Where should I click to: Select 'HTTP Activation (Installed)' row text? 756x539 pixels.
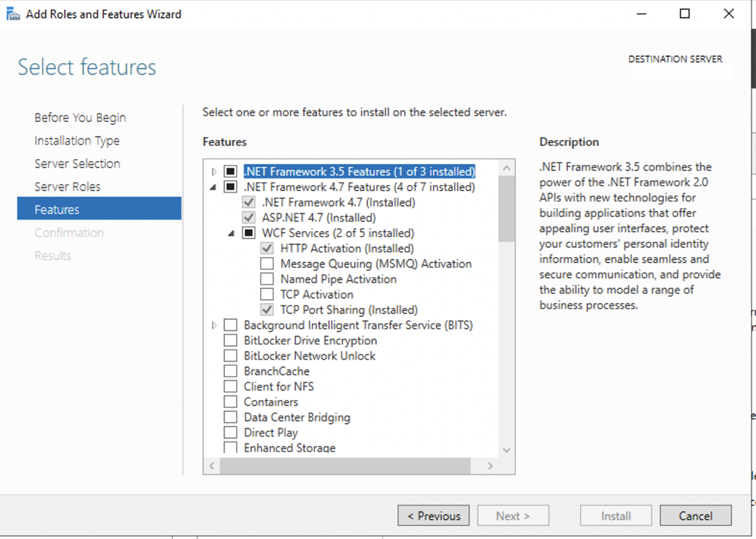pyautogui.click(x=347, y=248)
